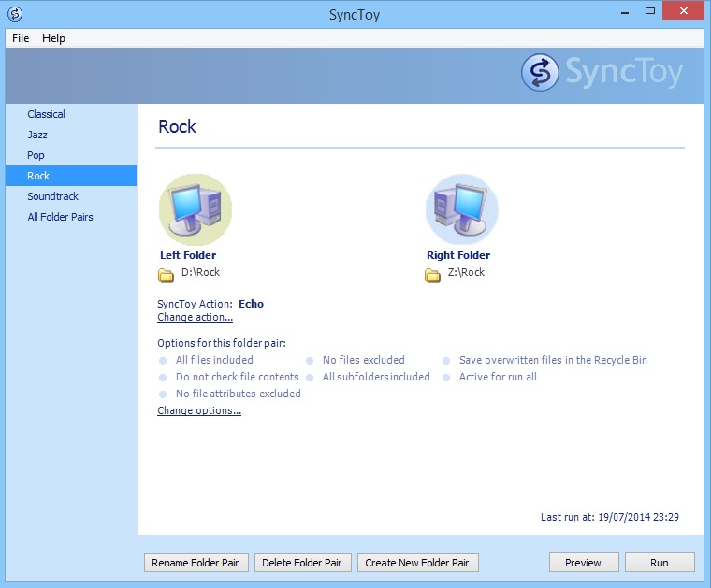
Task: Click the Right Folder label
Action: click(458, 255)
